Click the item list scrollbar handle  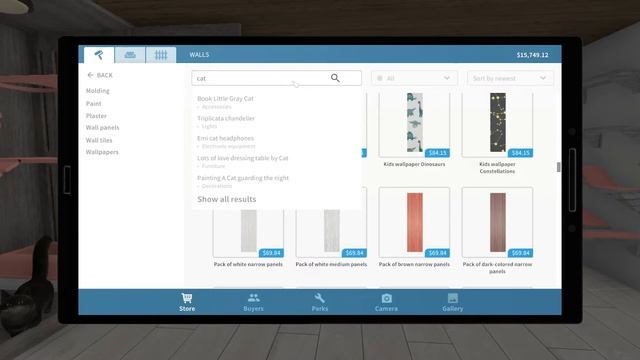[558, 167]
